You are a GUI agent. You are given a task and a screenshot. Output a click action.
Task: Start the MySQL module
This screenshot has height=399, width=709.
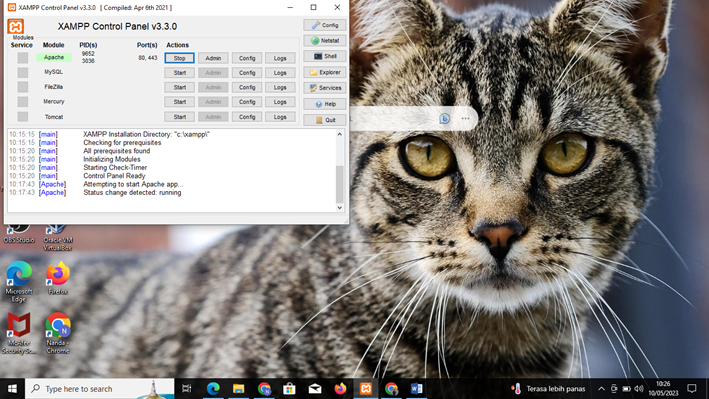coord(180,72)
